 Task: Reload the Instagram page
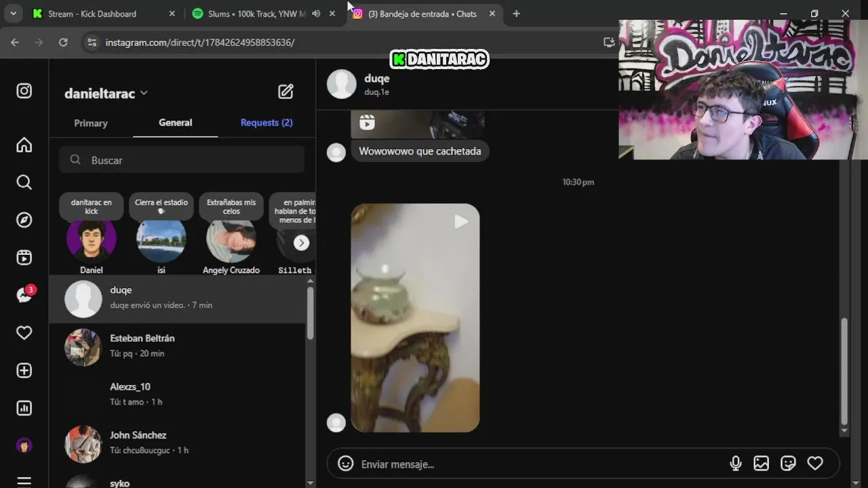(63, 42)
